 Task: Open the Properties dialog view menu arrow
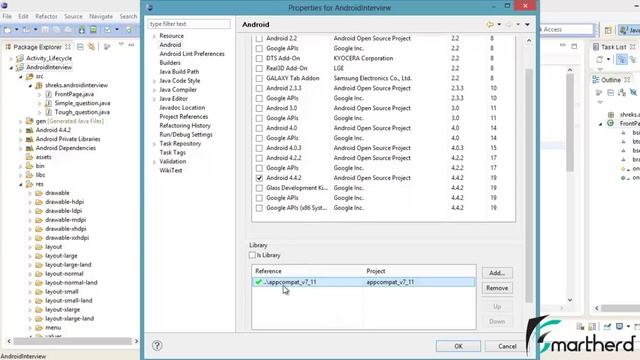click(527, 24)
